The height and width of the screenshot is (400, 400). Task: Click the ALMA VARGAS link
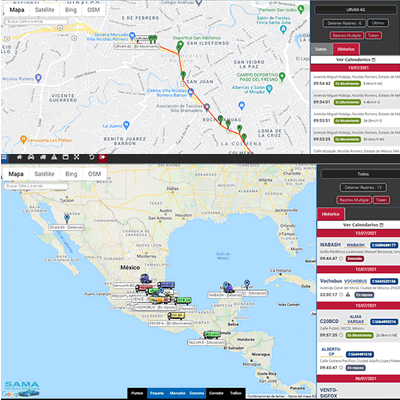point(355,319)
